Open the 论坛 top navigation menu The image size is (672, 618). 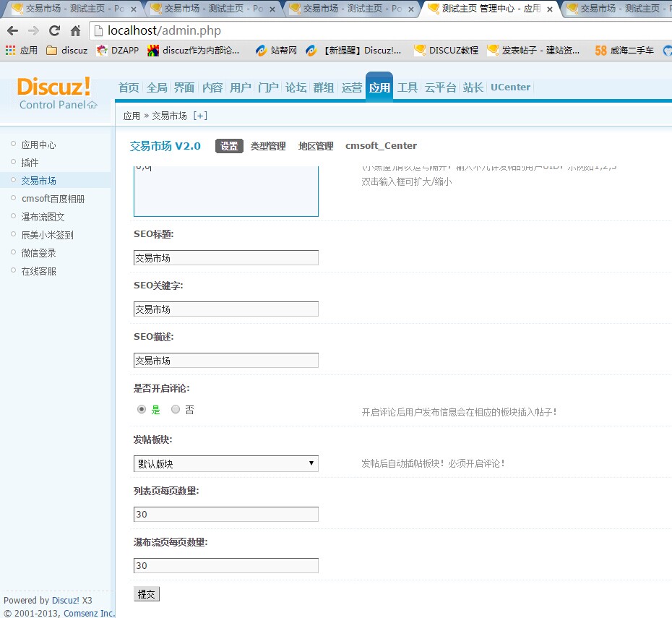point(296,87)
